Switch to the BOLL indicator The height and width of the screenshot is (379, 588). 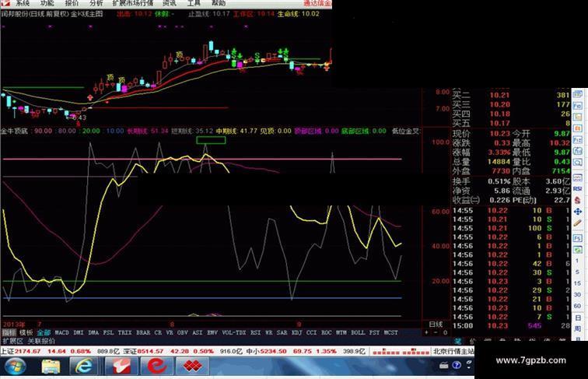tap(358, 332)
